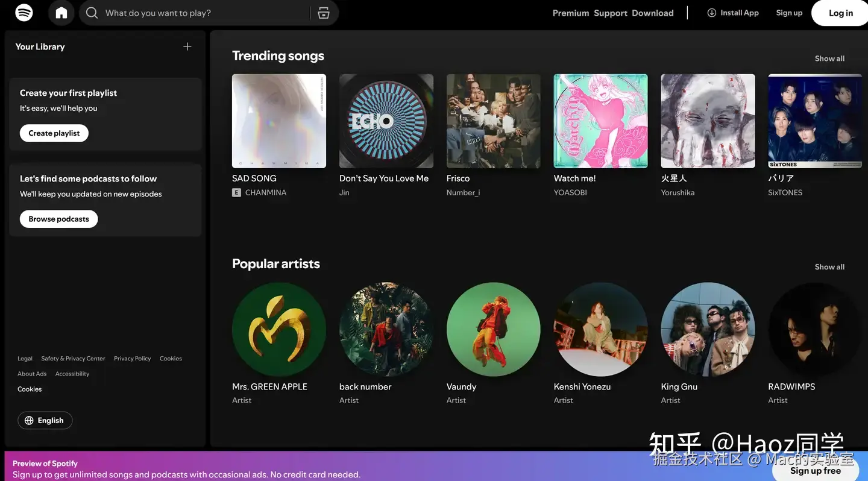Click the Preview of Spotify banner title
The image size is (868, 481).
click(45, 464)
